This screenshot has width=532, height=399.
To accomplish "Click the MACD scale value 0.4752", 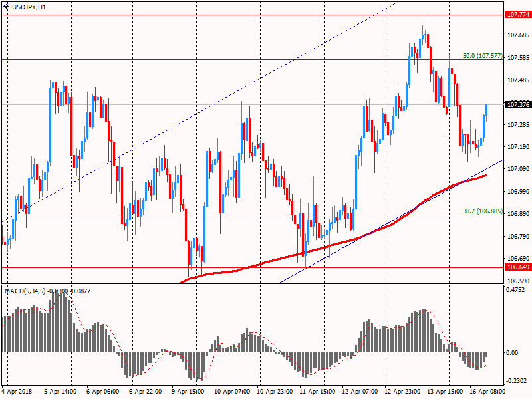I will 515,290.
